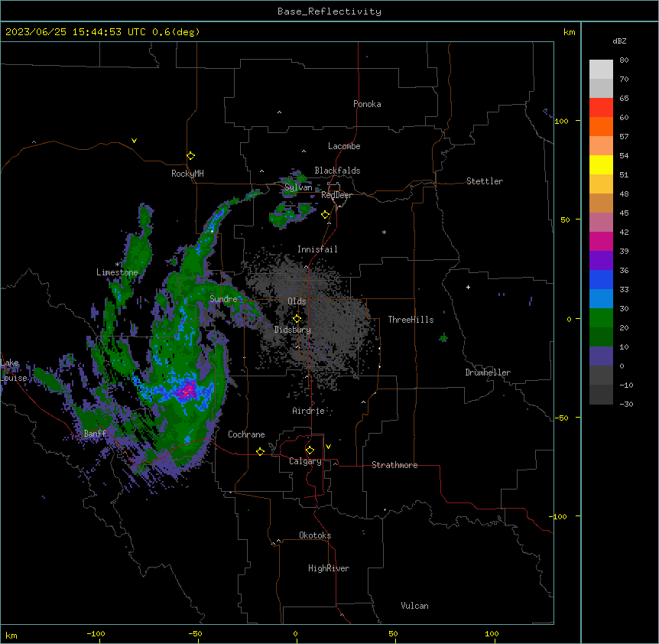This screenshot has height=644, width=659.
Task: Pick the purple 36-39 dBZ legend swatch
Action: point(601,261)
